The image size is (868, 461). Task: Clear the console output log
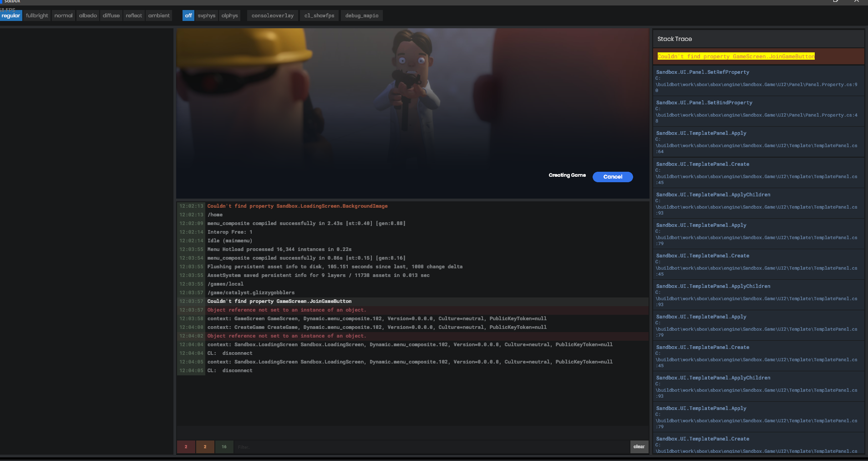point(639,447)
